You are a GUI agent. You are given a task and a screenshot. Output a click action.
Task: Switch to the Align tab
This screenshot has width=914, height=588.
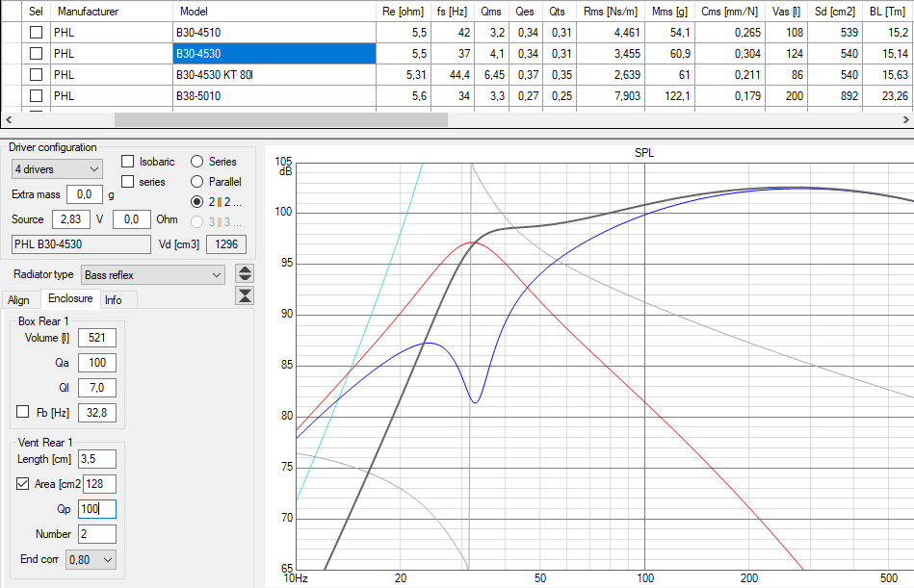[18, 300]
